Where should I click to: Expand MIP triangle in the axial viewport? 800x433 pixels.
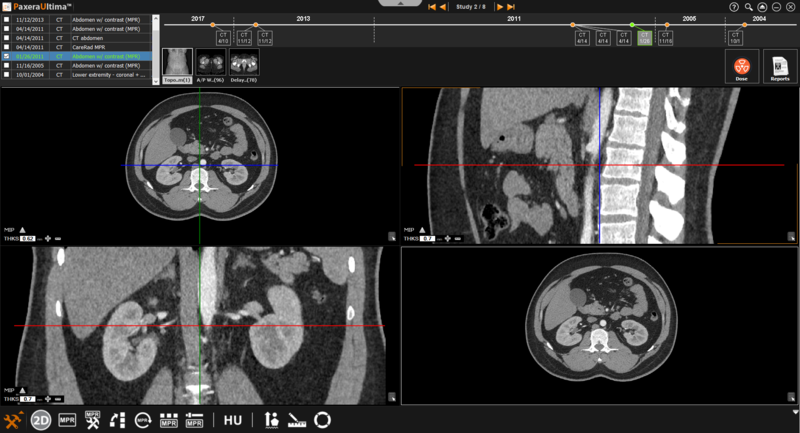[x=23, y=229]
